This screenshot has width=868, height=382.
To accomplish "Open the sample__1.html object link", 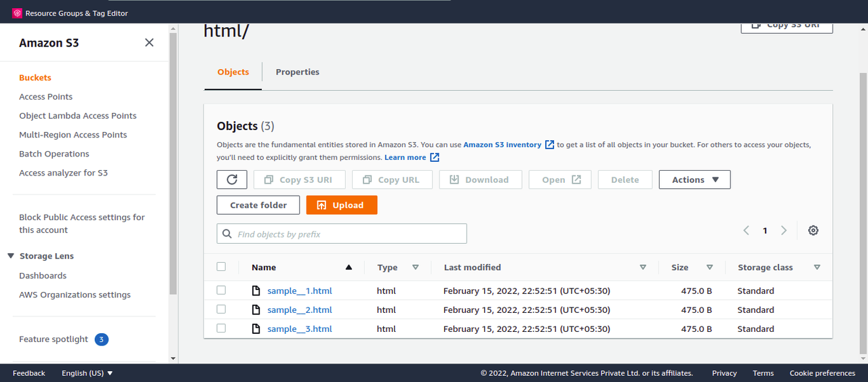I will (300, 291).
